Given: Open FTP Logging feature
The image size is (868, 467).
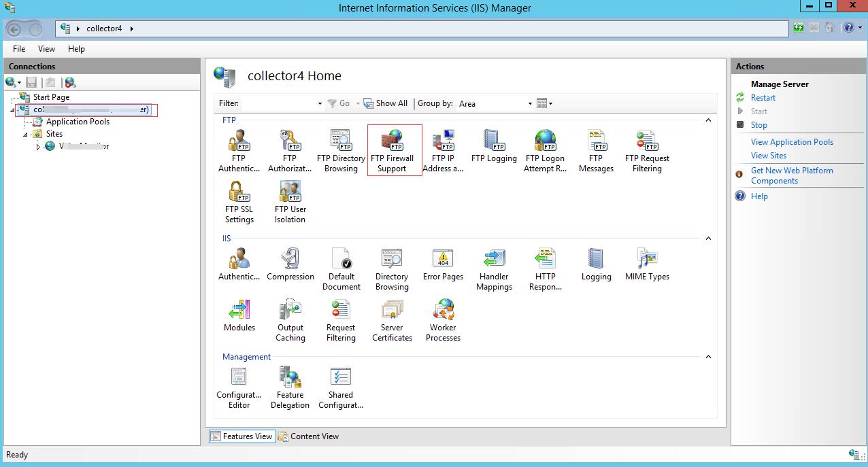Looking at the screenshot, I should click(494, 146).
